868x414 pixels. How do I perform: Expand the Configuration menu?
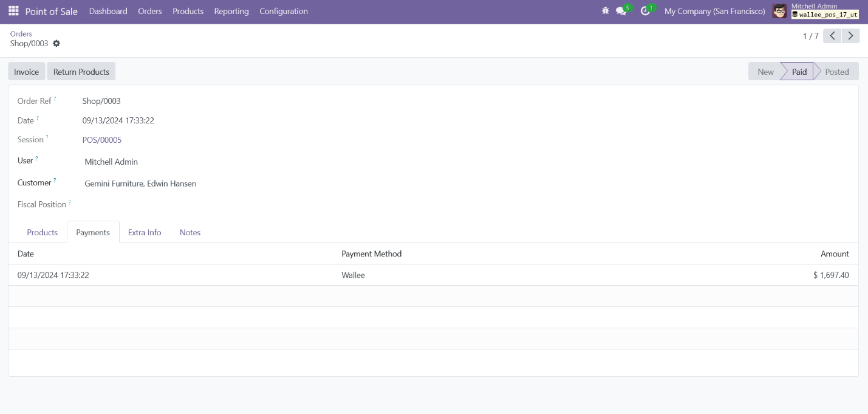pyautogui.click(x=283, y=11)
